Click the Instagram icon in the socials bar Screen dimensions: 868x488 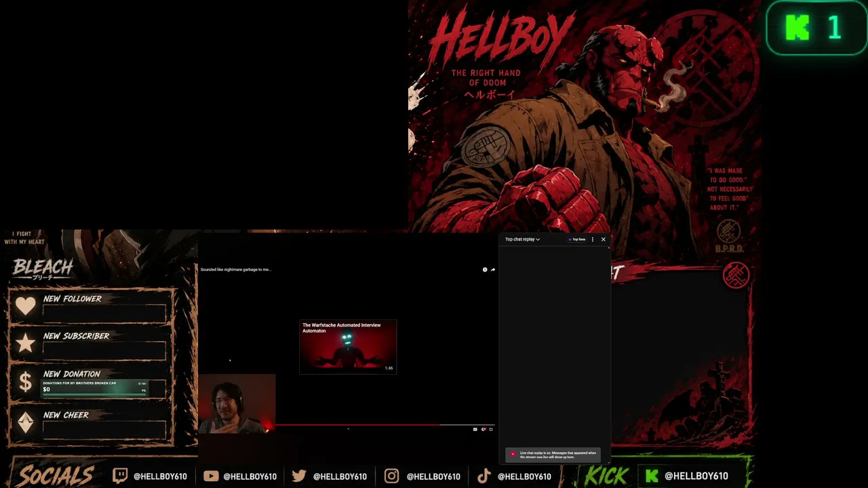[391, 476]
